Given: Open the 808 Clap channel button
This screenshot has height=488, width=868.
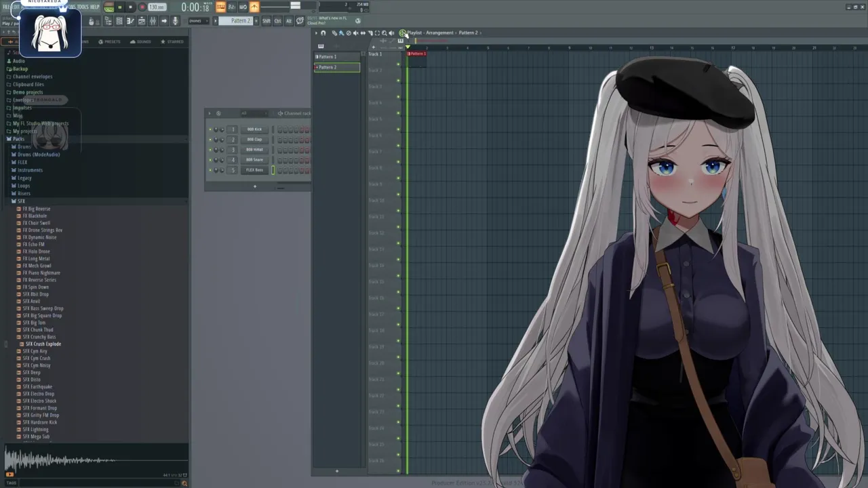Looking at the screenshot, I should [254, 140].
